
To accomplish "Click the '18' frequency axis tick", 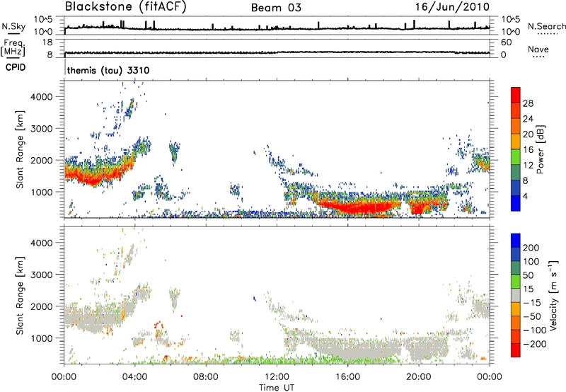I will (x=47, y=42).
